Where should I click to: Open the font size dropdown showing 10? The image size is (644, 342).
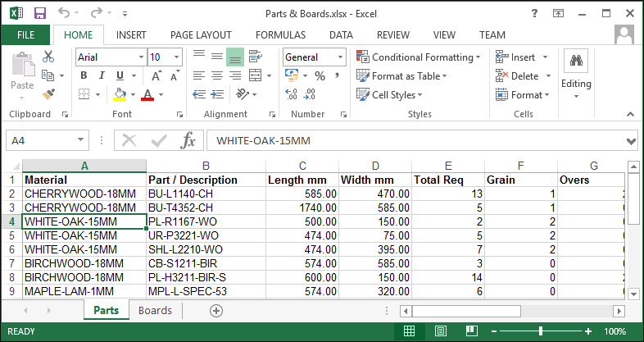pos(177,57)
